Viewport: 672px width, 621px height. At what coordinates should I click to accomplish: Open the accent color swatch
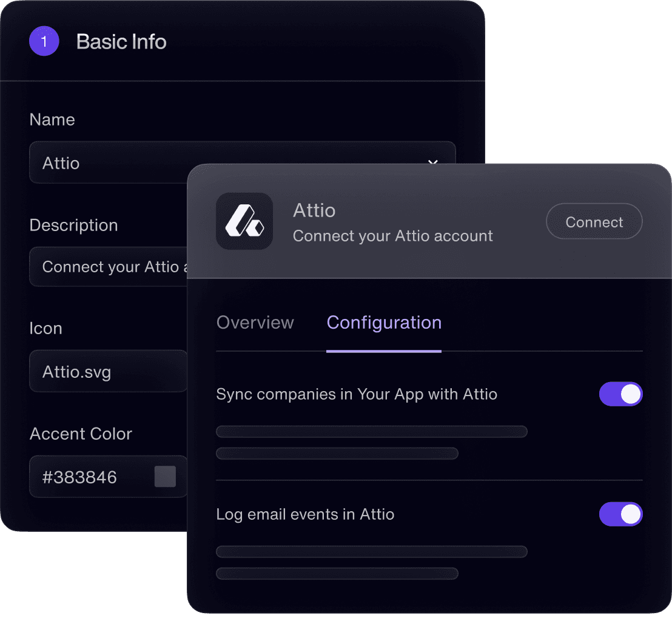click(165, 477)
